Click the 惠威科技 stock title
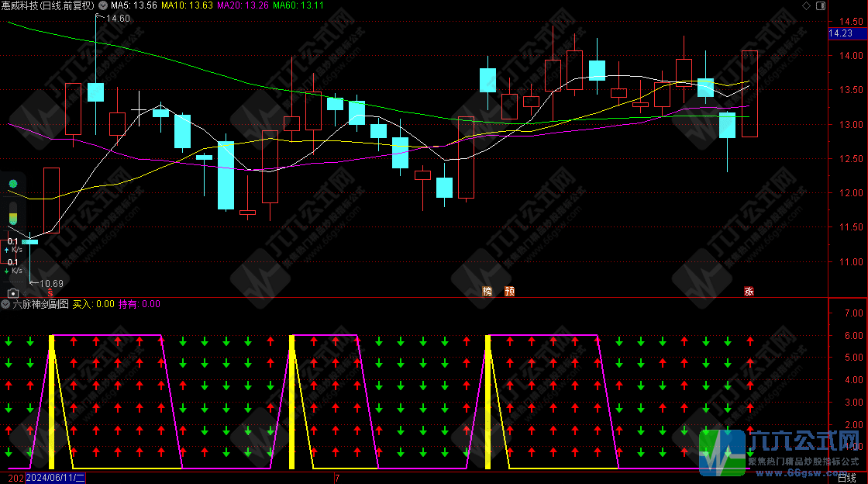Screen dimensions: 868x484 coord(22,5)
